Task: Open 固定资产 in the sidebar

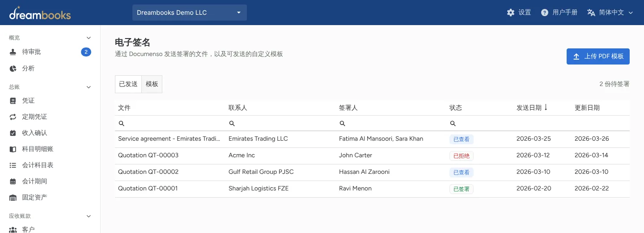Action: pyautogui.click(x=50, y=198)
